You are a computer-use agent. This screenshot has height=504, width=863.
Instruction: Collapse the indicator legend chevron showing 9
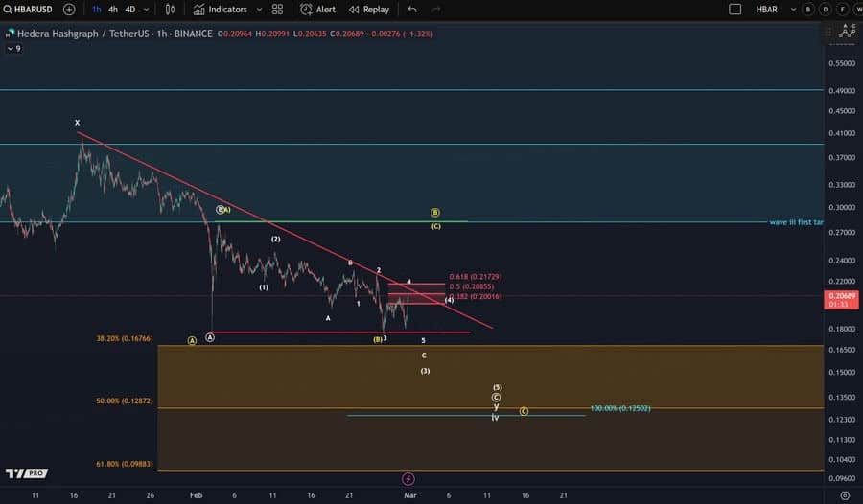coord(13,49)
